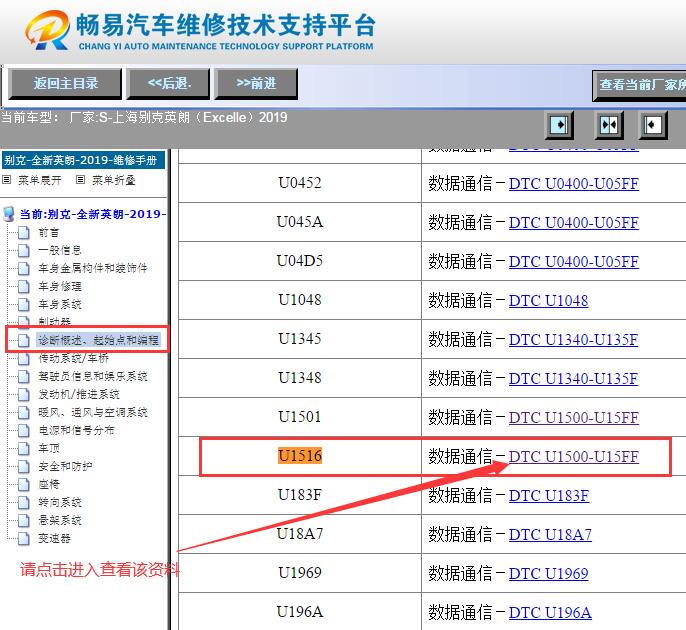
Task: Open the 车身修理 tree item
Action: coord(60,287)
